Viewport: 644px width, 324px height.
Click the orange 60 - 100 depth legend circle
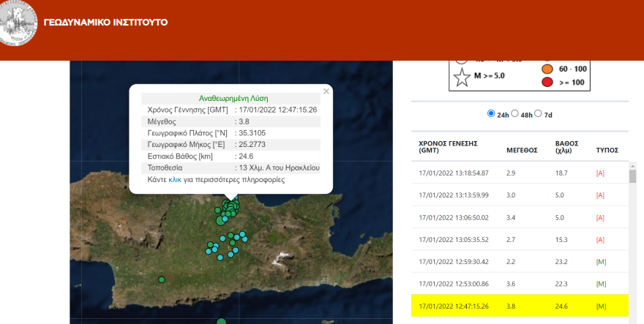pos(546,69)
